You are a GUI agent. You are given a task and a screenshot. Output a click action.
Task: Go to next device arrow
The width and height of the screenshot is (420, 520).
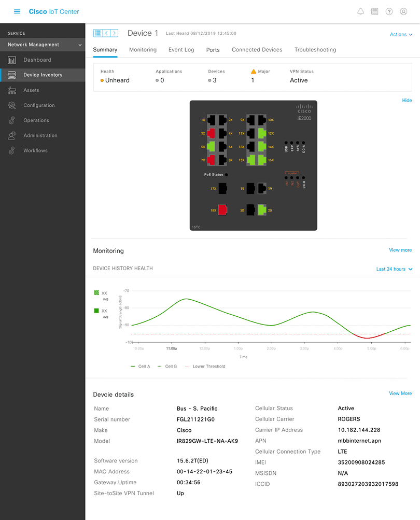115,33
